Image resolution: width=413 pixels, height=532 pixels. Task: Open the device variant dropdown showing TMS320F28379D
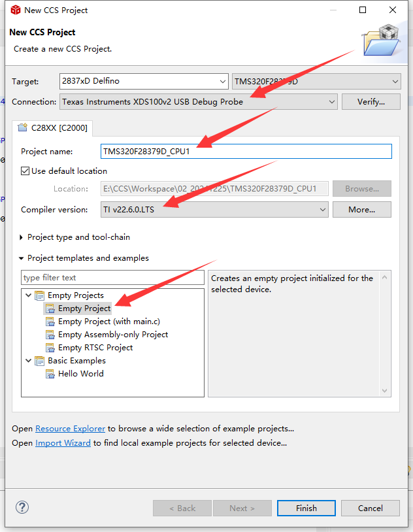point(316,82)
